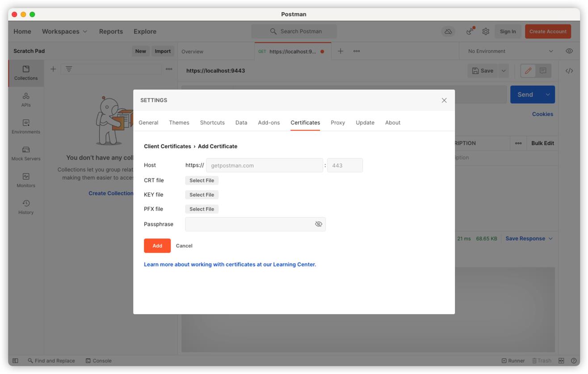
Task: Open params table three-dot options
Action: pos(518,143)
